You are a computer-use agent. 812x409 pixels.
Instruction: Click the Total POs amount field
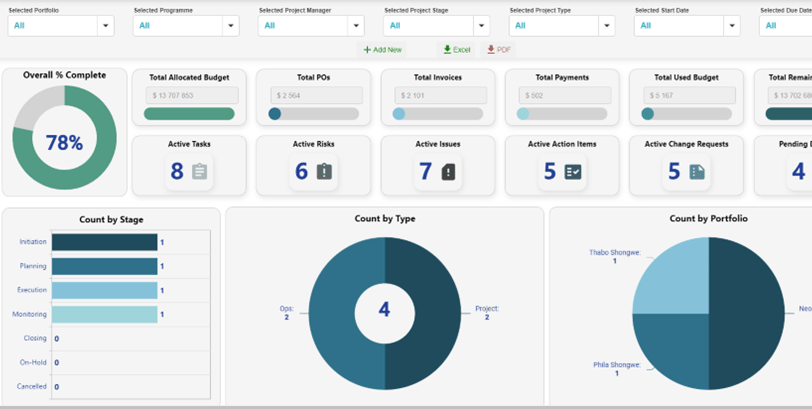(315, 95)
